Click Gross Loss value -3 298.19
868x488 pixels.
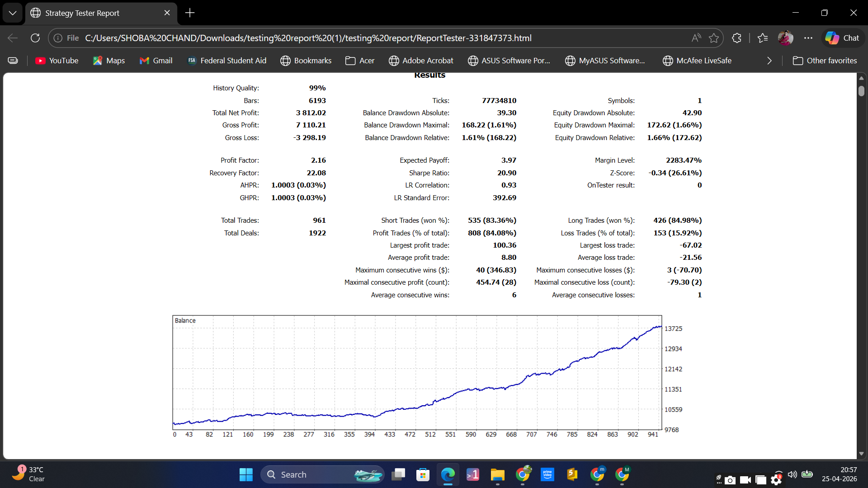point(310,138)
